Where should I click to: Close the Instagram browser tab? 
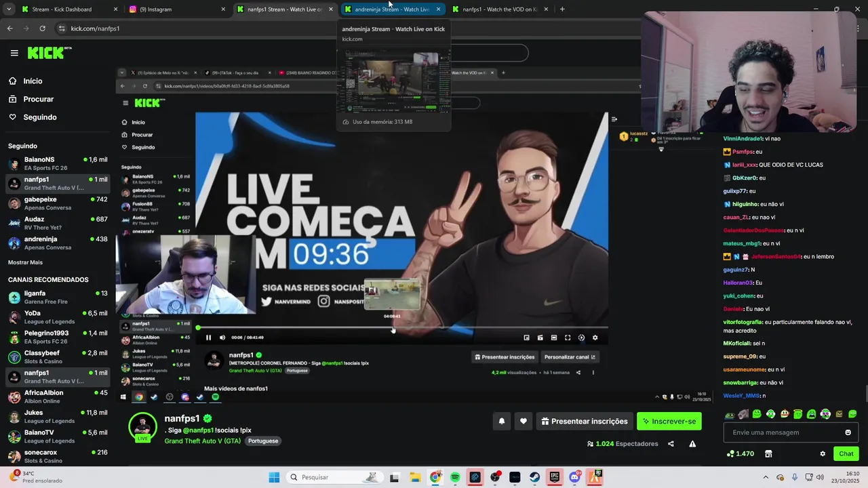click(223, 9)
